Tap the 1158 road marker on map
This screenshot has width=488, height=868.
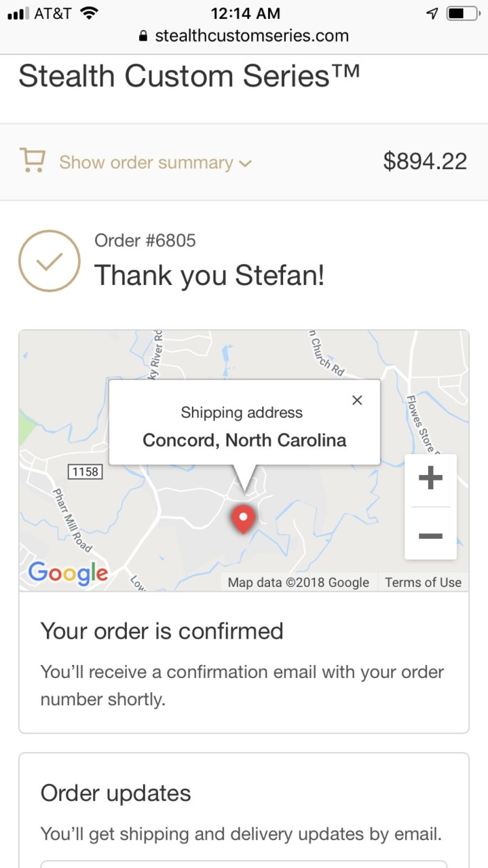point(86,471)
